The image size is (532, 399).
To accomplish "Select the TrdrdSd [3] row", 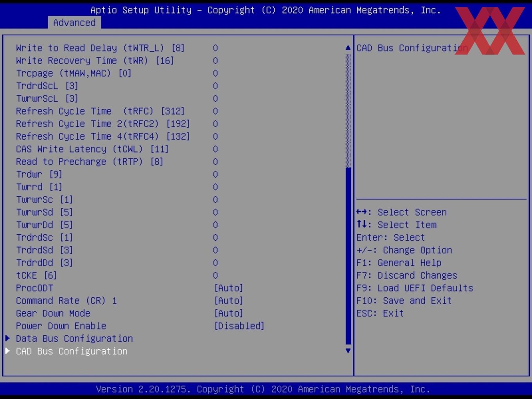I will point(117,250).
